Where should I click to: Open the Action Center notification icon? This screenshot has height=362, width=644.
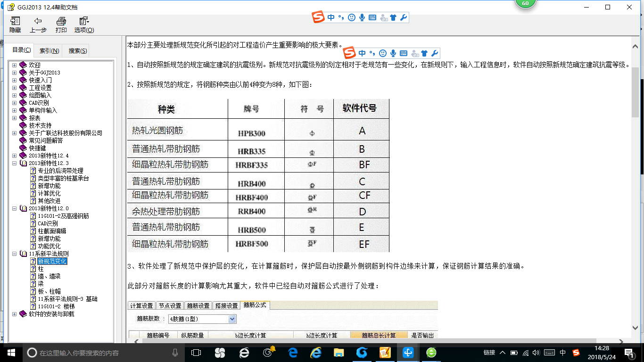(629, 352)
